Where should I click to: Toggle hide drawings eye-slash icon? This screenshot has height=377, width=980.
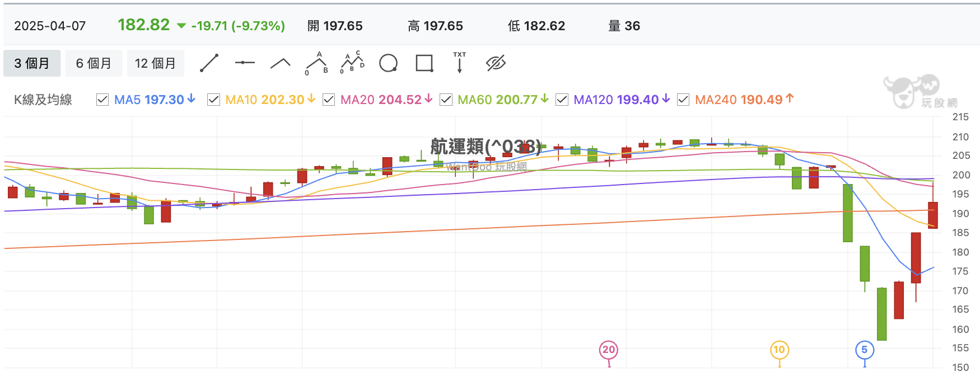click(496, 63)
